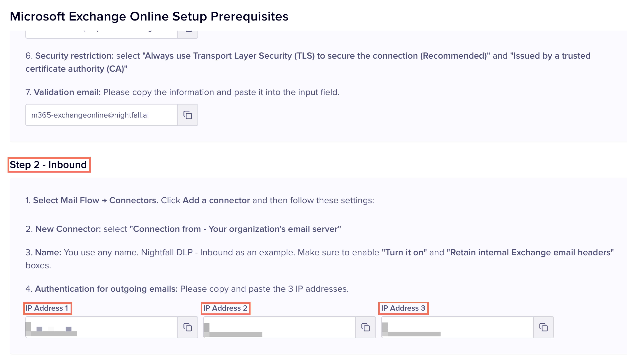The image size is (627, 364).
Task: Click the New Connector instruction line
Action: click(183, 229)
